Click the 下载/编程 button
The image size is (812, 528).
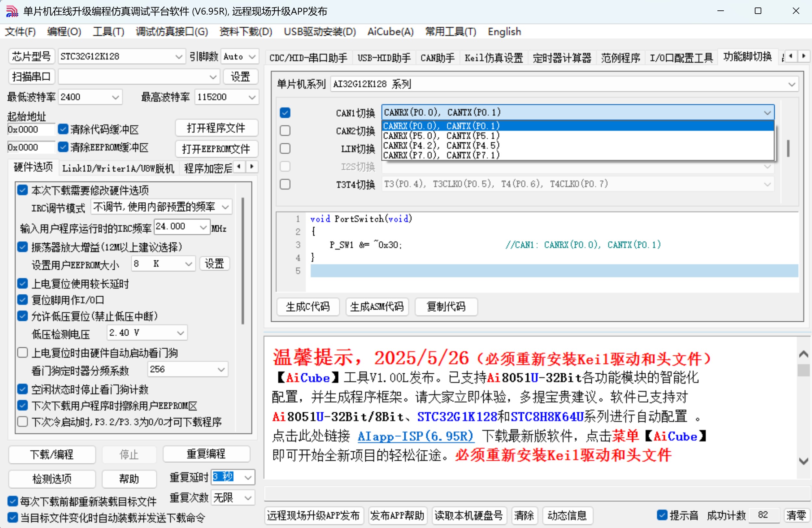(52, 454)
